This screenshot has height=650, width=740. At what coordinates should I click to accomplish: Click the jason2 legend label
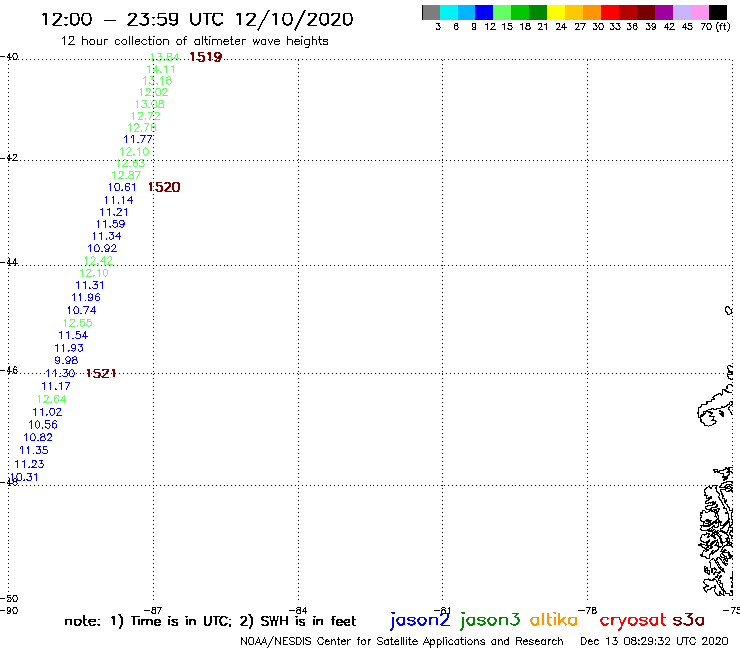tap(420, 620)
